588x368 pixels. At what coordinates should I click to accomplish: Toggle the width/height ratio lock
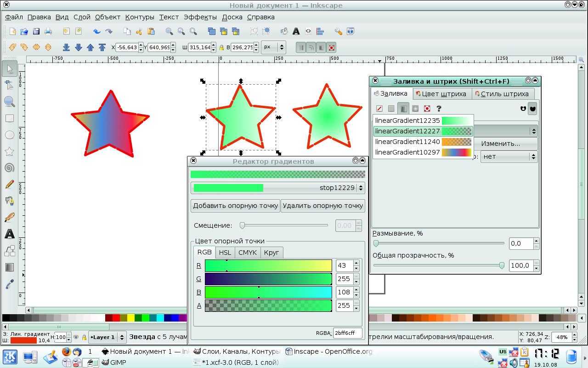coord(221,47)
